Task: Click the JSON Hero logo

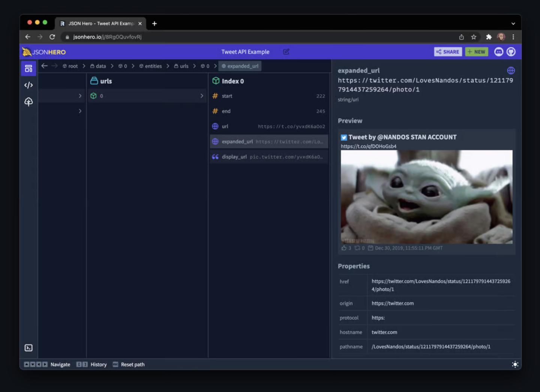Action: pos(44,52)
